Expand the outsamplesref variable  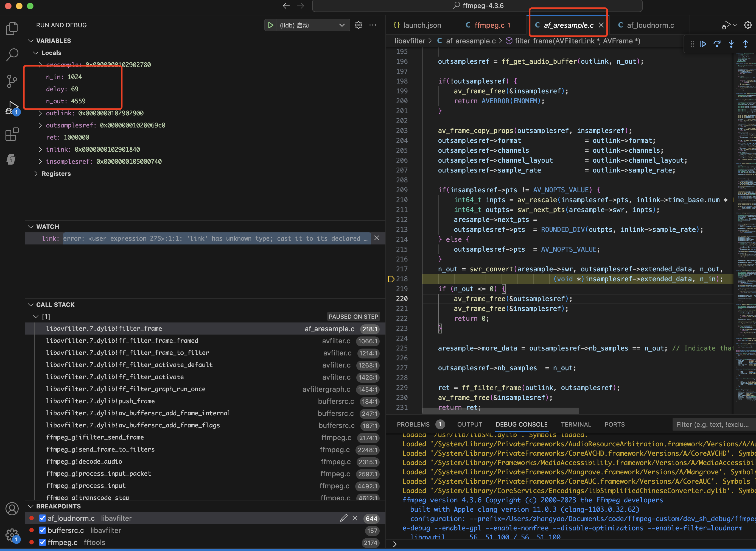pos(40,125)
